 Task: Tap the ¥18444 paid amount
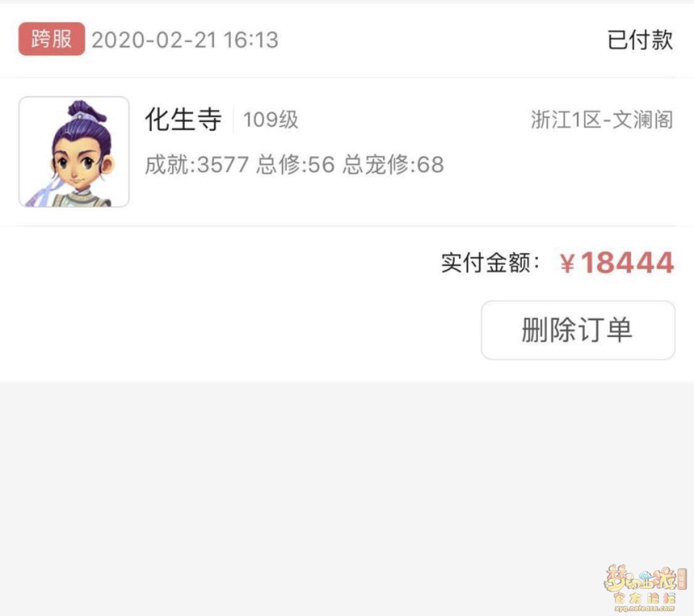pos(616,262)
